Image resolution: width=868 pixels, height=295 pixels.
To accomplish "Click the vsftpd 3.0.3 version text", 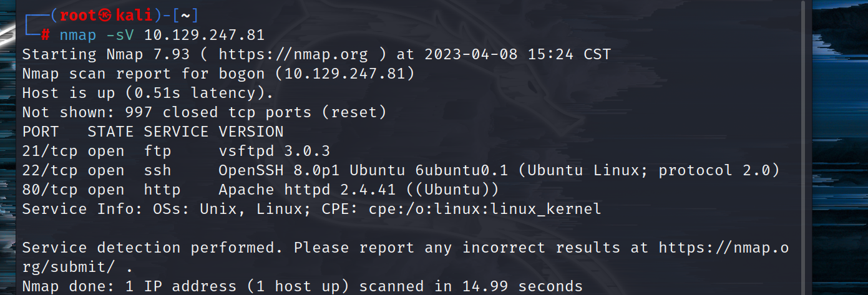I will pyautogui.click(x=275, y=151).
